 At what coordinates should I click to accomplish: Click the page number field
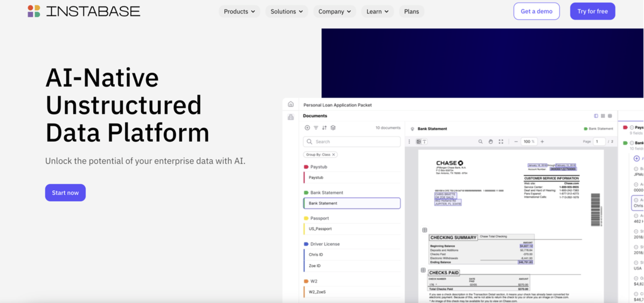pyautogui.click(x=599, y=141)
